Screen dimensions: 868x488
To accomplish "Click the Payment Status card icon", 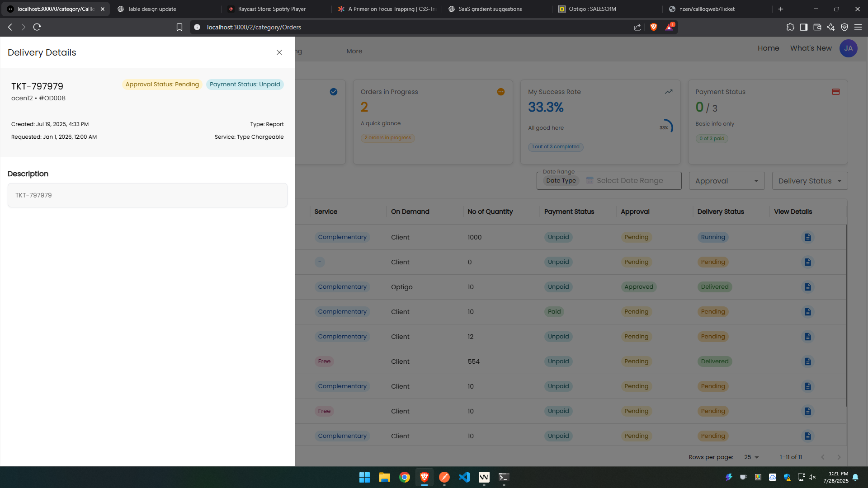I will (835, 92).
